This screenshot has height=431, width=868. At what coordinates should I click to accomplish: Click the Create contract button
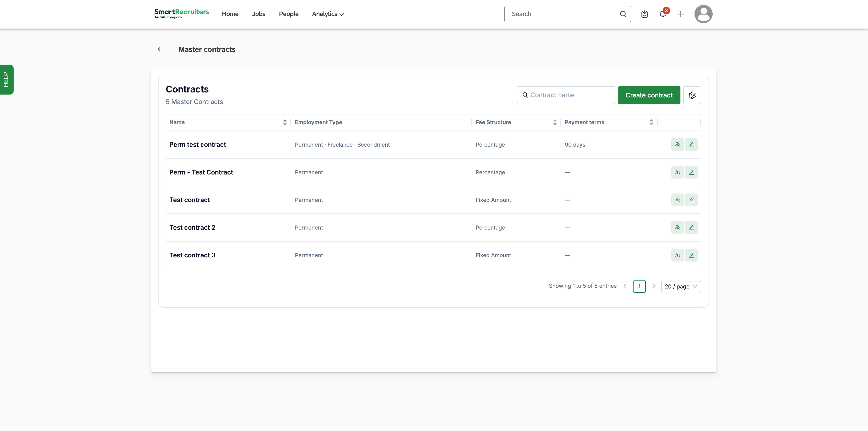coord(649,95)
